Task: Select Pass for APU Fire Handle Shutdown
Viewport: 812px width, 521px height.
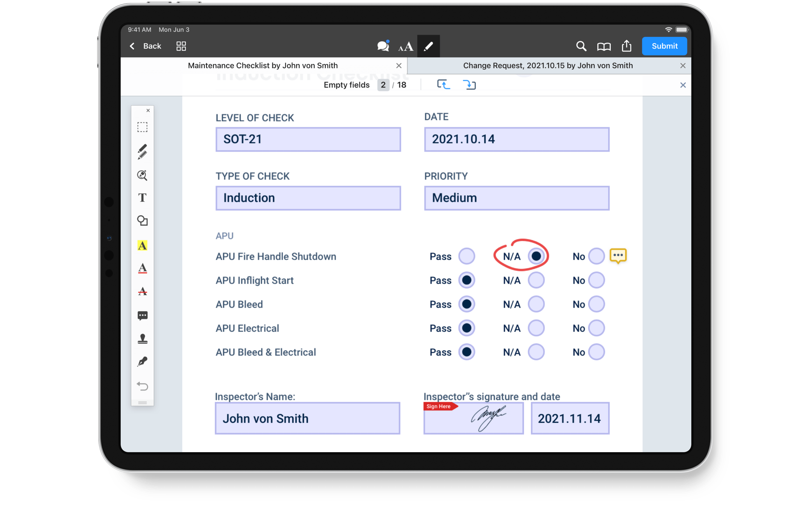Action: tap(466, 256)
